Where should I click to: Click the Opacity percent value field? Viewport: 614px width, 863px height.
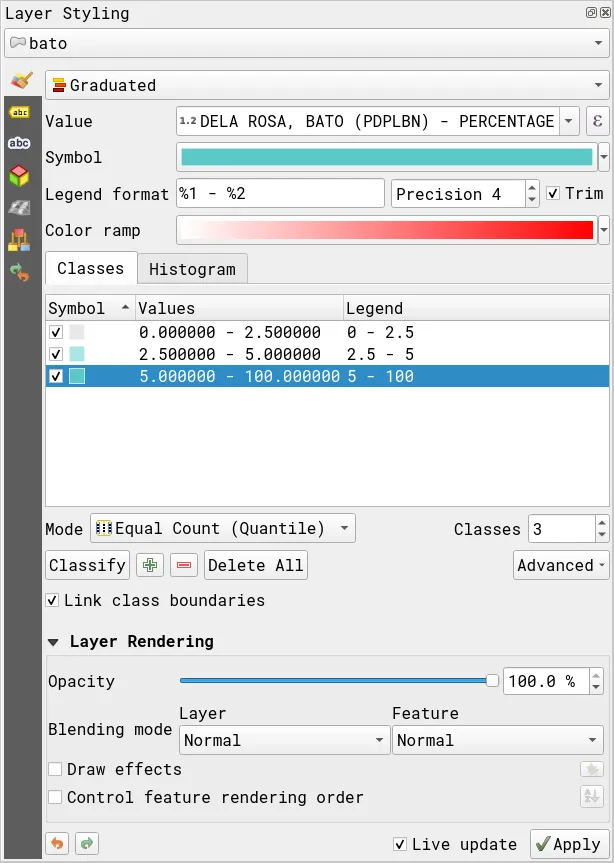[546, 681]
